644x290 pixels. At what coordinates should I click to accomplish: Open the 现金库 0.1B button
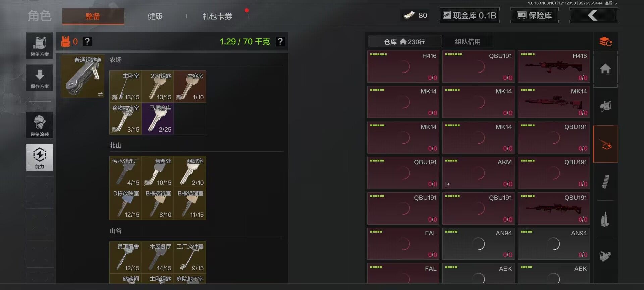470,15
